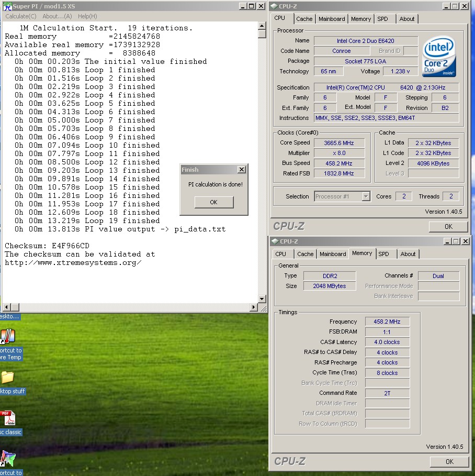The image size is (475, 476).
Task: Click the Package value Socket 775 LGA
Action: click(366, 61)
